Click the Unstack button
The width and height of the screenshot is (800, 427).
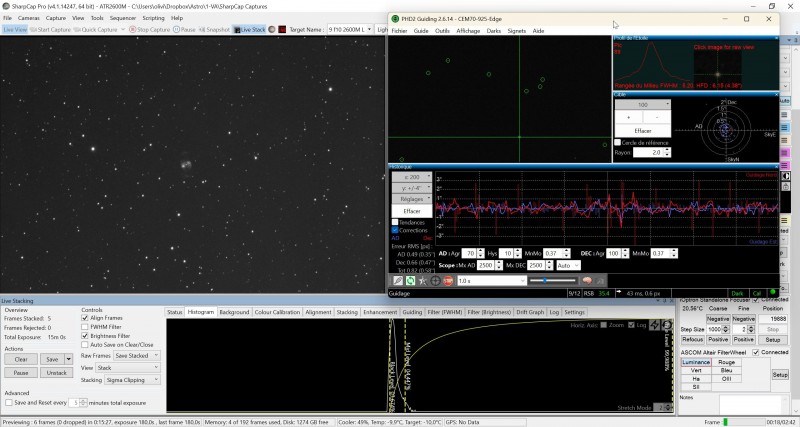[57, 372]
